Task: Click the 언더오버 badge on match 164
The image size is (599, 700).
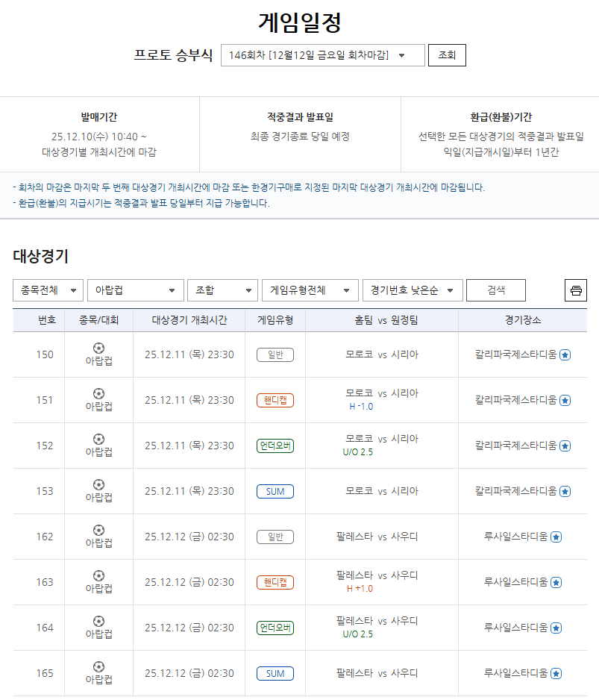Action: (x=276, y=627)
